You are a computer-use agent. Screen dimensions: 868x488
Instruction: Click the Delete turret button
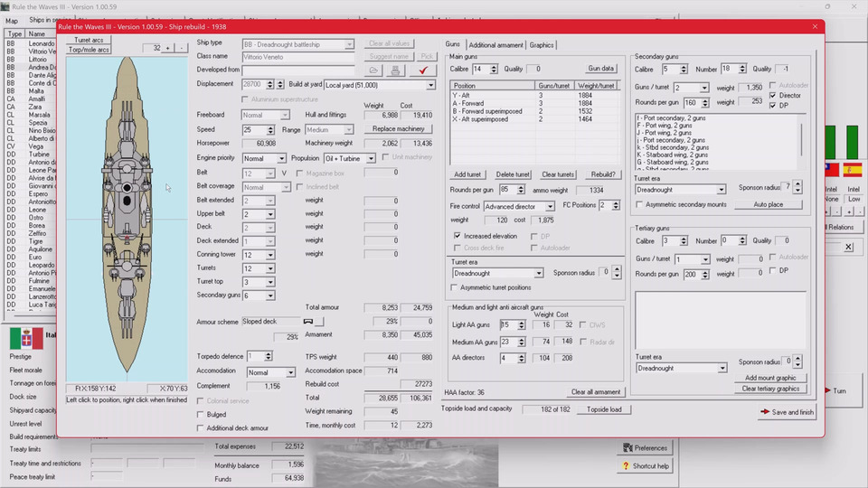point(513,174)
